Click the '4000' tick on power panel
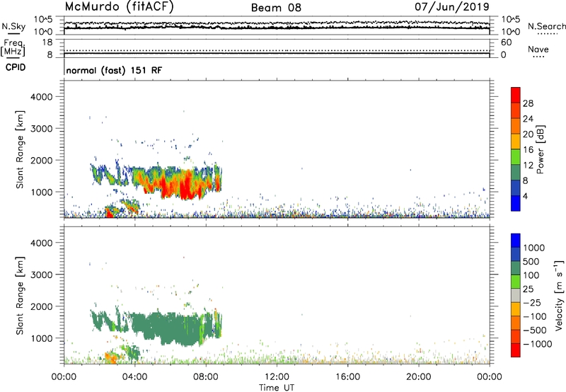The width and height of the screenshot is (566, 392). tap(42, 97)
